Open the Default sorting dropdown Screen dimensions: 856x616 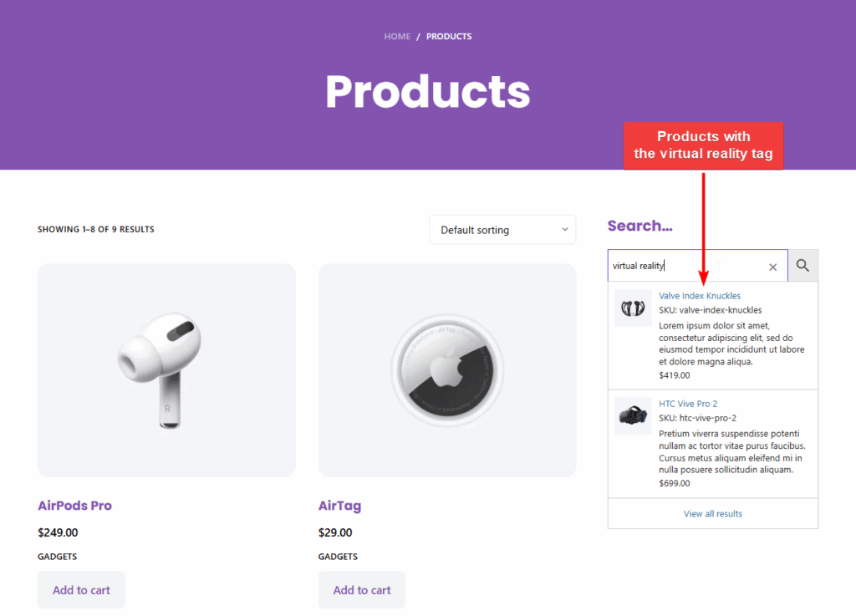coord(502,229)
